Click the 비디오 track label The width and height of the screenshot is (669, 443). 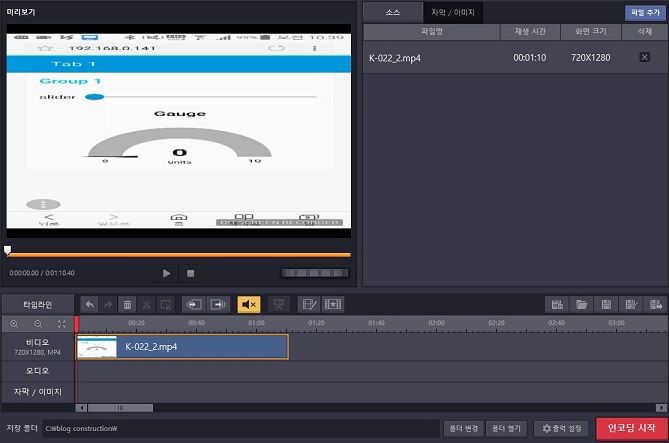tap(38, 347)
